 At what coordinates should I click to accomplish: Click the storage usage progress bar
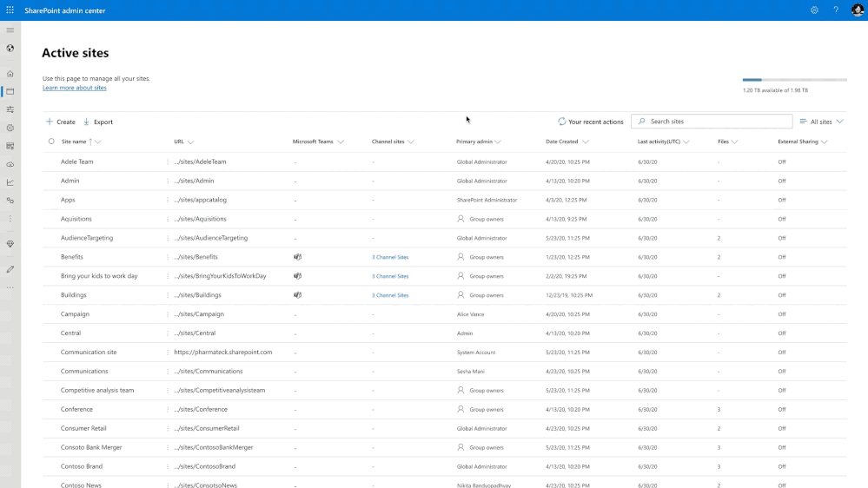[x=795, y=80]
